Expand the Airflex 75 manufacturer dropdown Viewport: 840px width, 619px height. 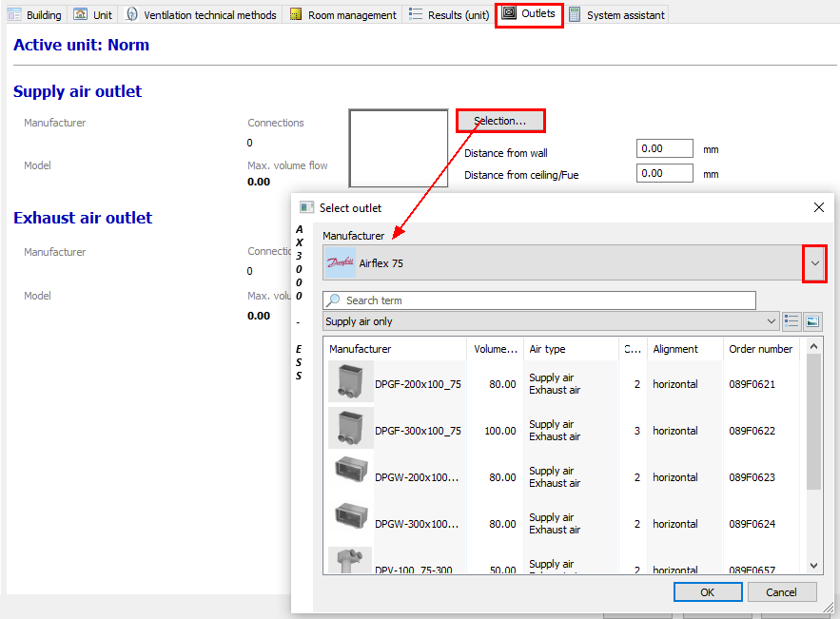pyautogui.click(x=814, y=263)
